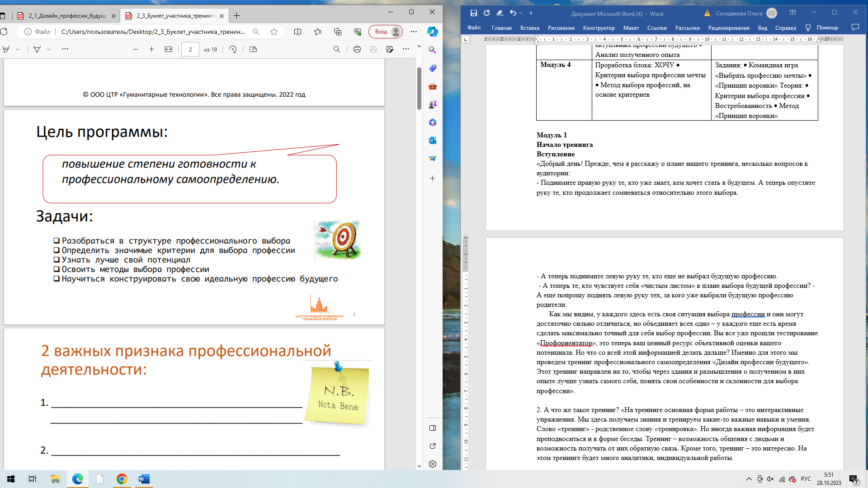Switch to the Вставка ribbon tab
Image resolution: width=868 pixels, height=488 pixels.
coord(530,28)
